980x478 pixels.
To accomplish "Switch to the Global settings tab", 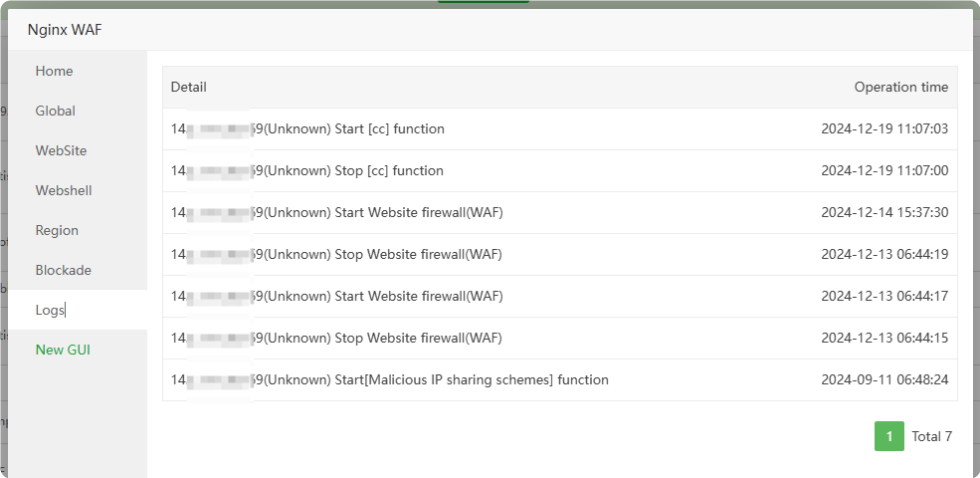I will click(56, 112).
